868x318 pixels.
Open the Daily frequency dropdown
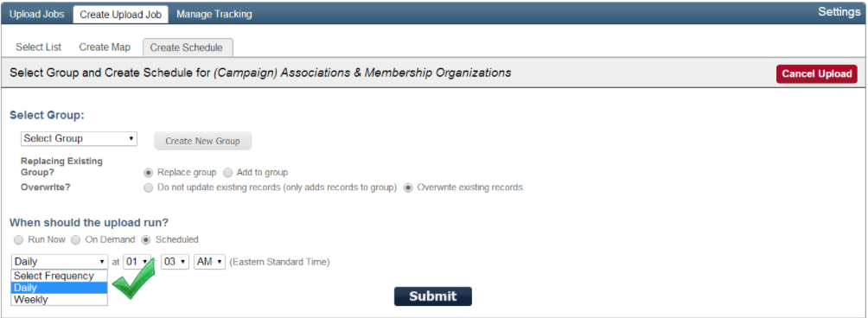pyautogui.click(x=60, y=262)
